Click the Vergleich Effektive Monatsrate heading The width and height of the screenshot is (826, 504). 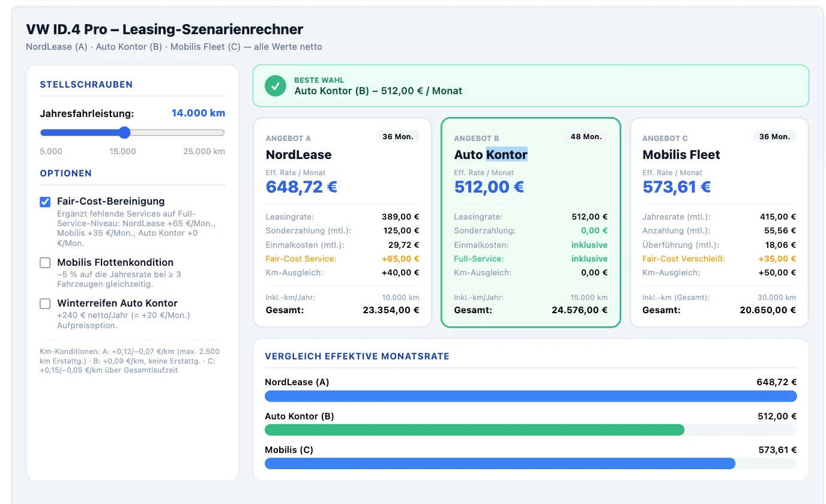pos(357,356)
